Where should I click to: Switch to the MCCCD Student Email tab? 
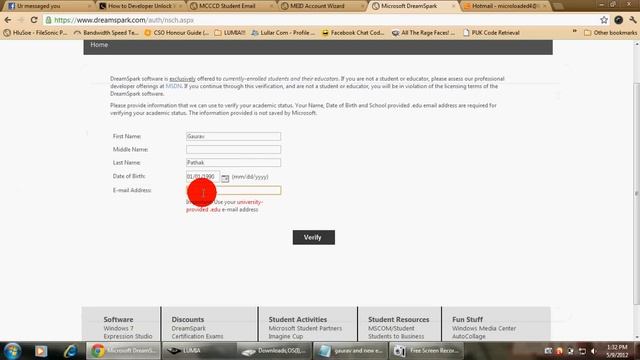coord(231,6)
